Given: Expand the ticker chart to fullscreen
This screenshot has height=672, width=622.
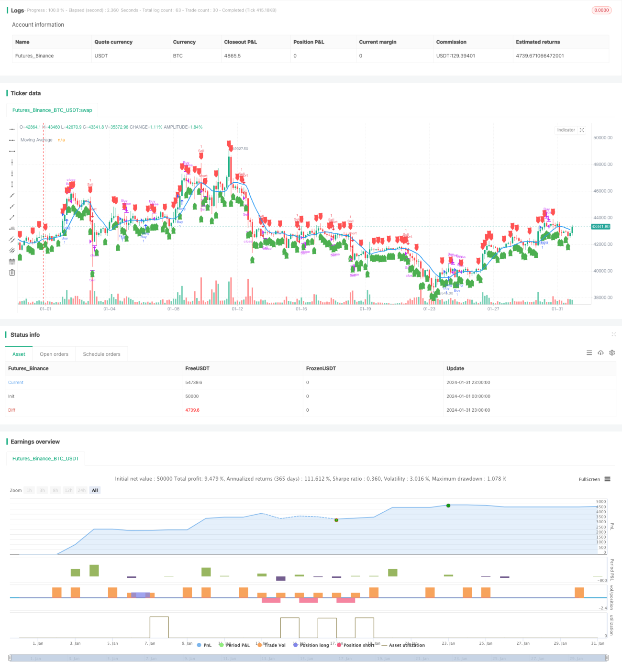Looking at the screenshot, I should [x=582, y=130].
